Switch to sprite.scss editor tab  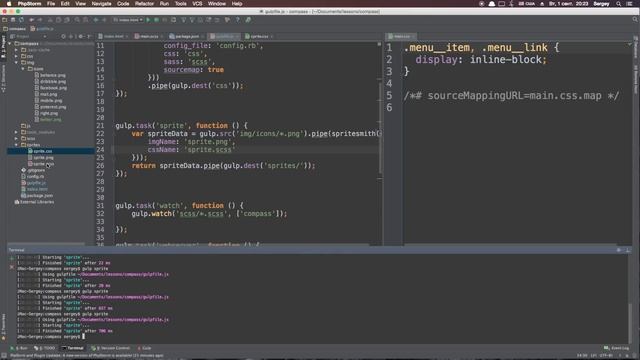(x=259, y=36)
